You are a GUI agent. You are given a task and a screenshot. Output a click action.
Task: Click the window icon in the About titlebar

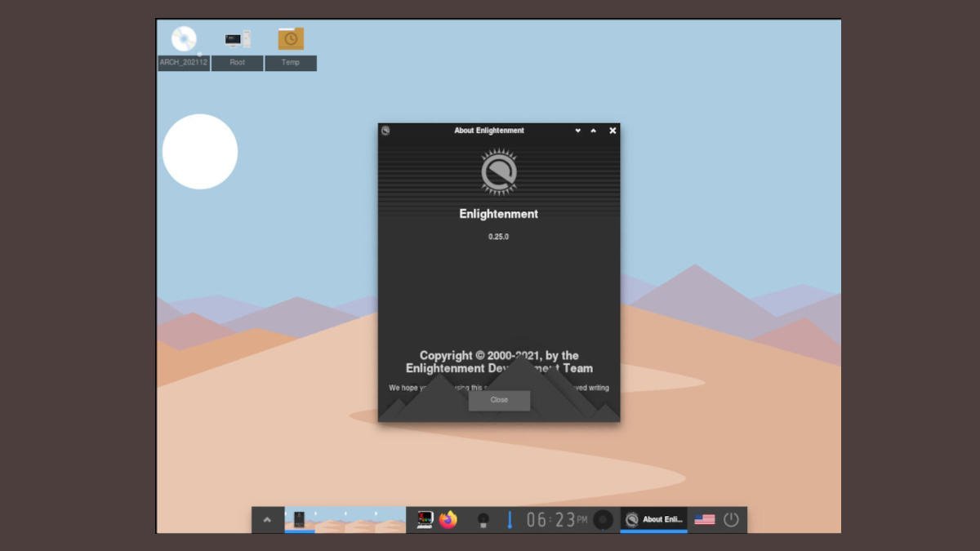point(385,131)
